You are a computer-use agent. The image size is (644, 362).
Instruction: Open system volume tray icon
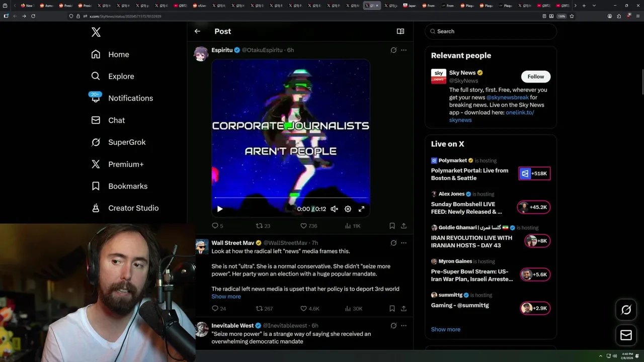(614, 356)
